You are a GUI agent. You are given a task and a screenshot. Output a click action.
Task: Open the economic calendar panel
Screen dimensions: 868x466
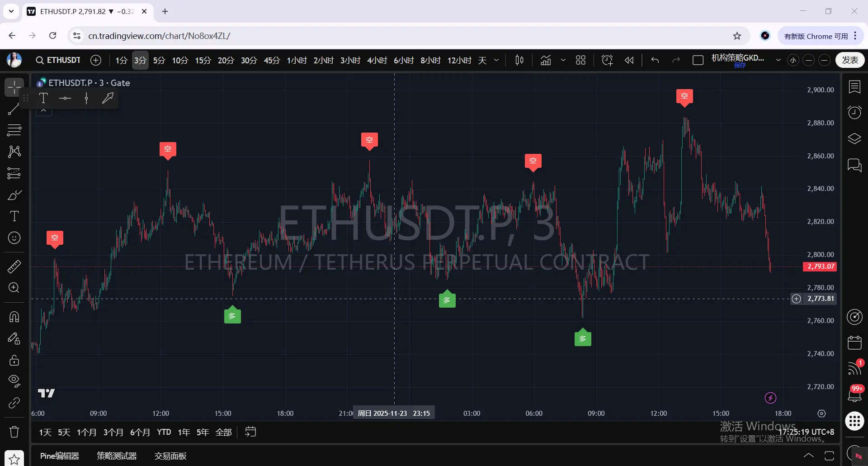click(x=854, y=342)
